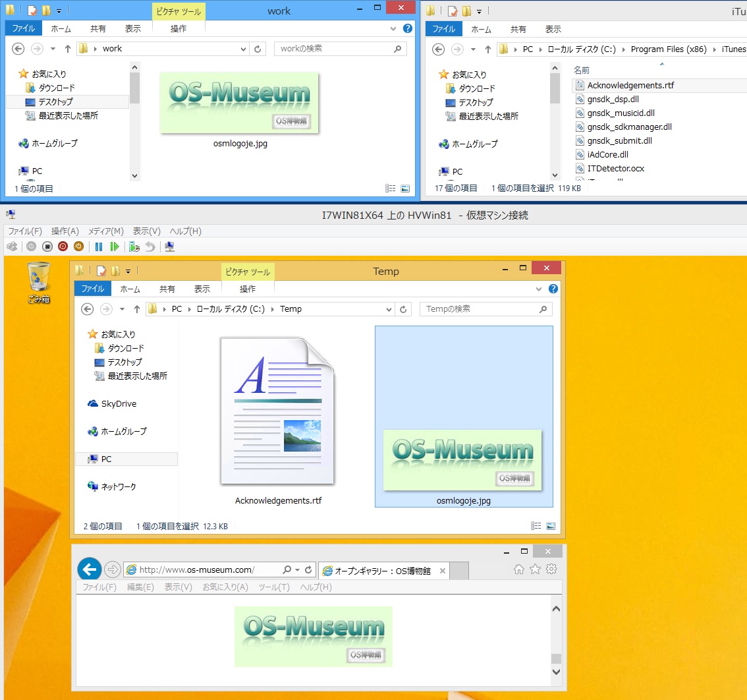Click ローカル ディスク (C:) in Temp breadcrumb
The image size is (747, 700).
pyautogui.click(x=231, y=309)
